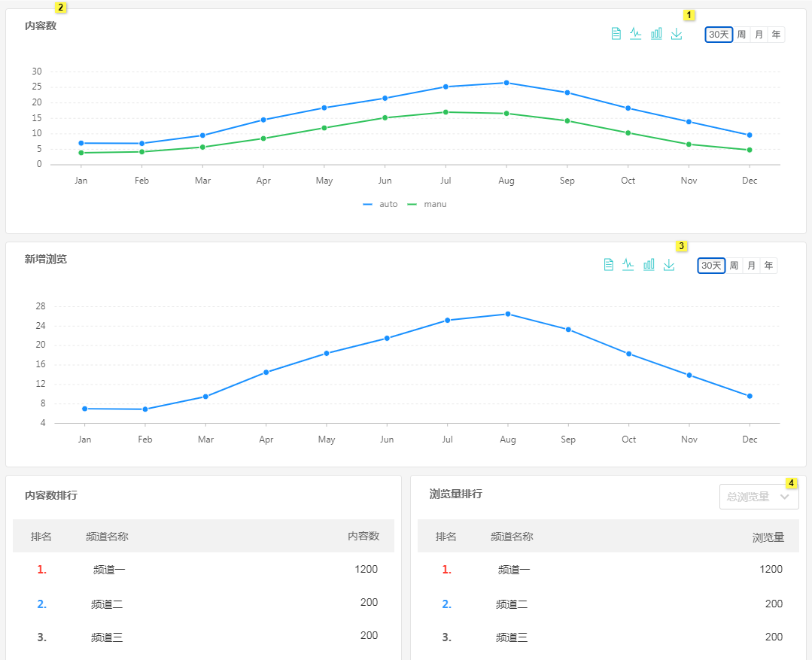Switch 新增浏览 chart to bar view icon
The image size is (812, 660).
tap(649, 265)
